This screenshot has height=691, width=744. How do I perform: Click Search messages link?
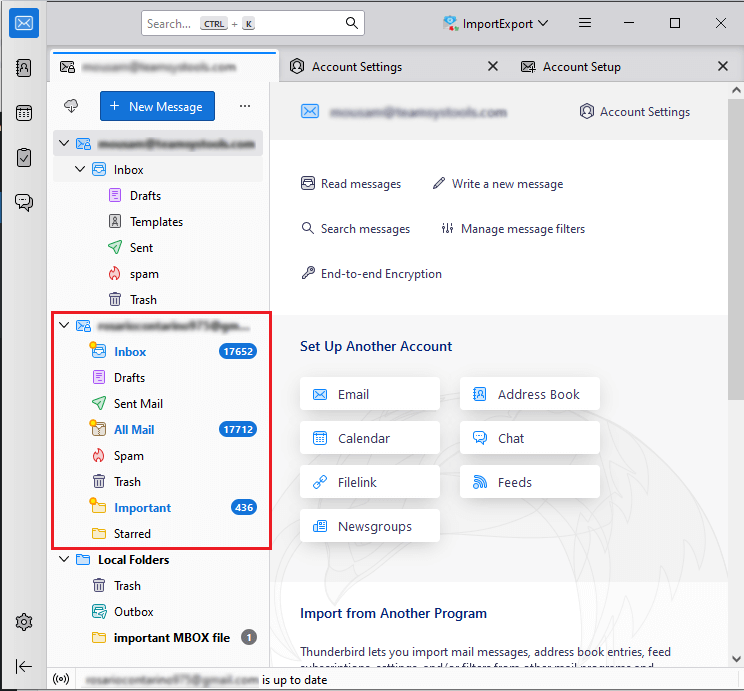(355, 229)
